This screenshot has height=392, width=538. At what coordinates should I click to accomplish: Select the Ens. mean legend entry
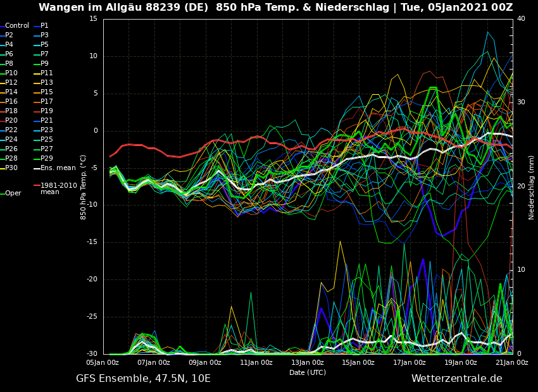pos(58,168)
